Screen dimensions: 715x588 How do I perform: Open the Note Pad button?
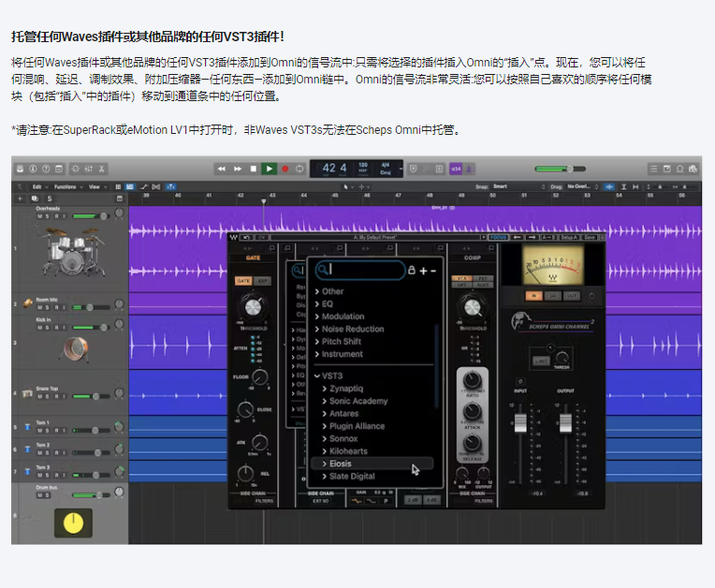666,169
